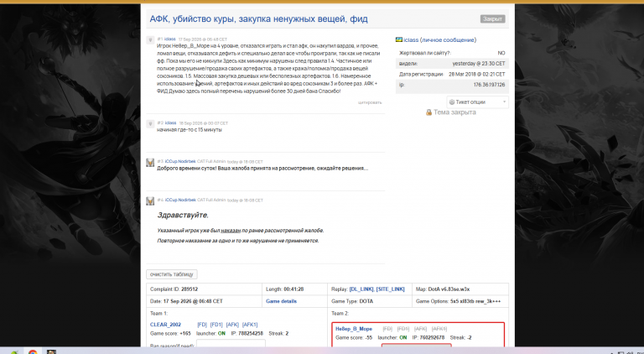Viewport: 644px width, 354px height.
Task: Click Map DotA v6.83se.w3x cell
Action: pyautogui.click(x=460, y=289)
